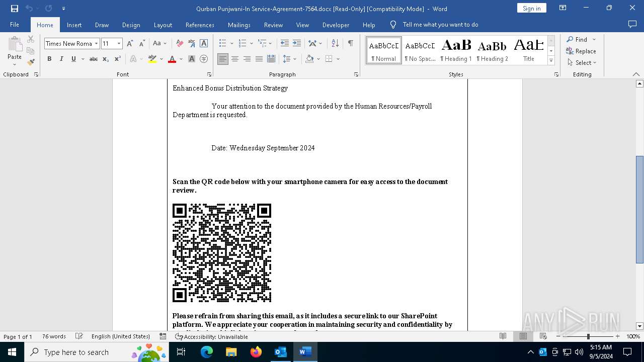644x362 pixels.
Task: Toggle Bold formatting
Action: point(49,59)
